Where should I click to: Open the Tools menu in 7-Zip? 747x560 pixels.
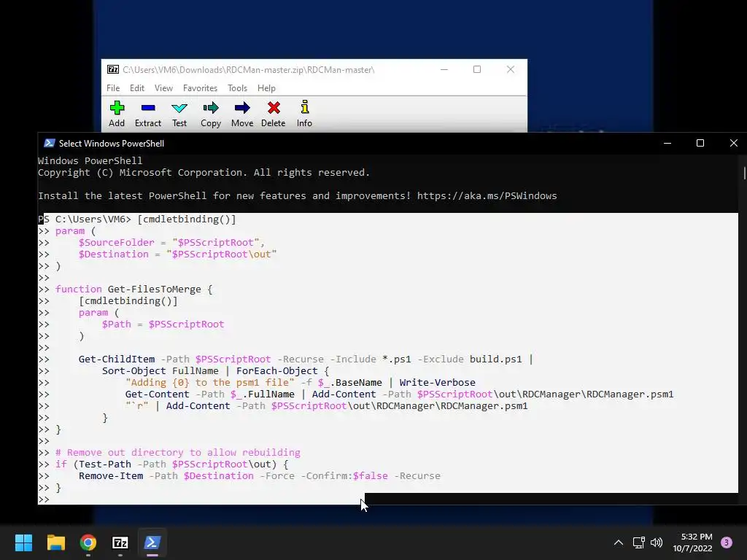point(237,88)
